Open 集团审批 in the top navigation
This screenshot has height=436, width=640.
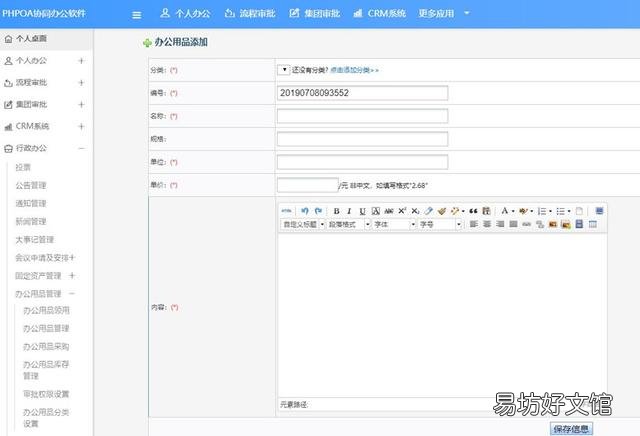click(x=315, y=13)
